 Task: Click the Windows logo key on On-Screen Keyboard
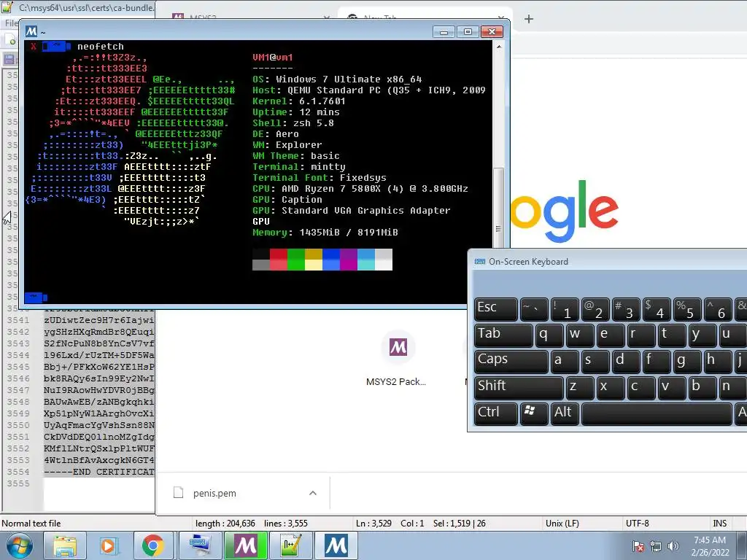click(x=533, y=413)
